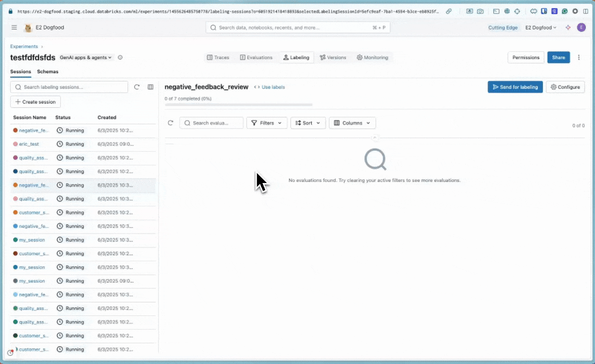The image size is (595, 364).
Task: Click the Status column header
Action: tap(63, 117)
